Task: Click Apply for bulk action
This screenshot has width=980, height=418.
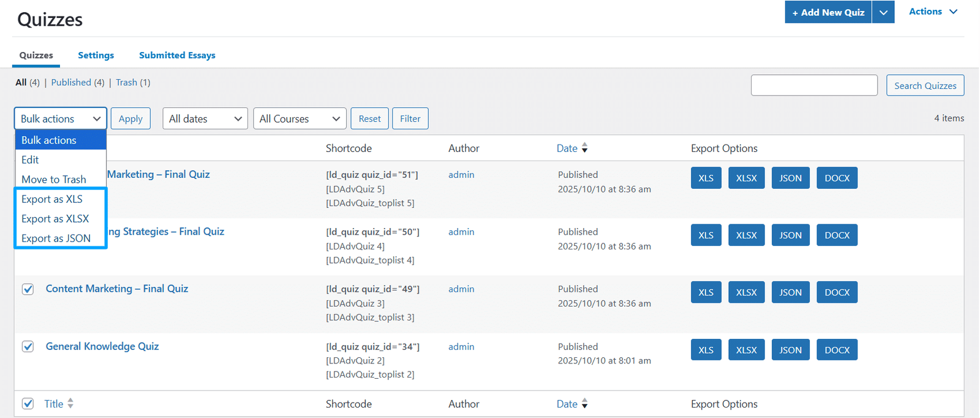Action: click(130, 118)
